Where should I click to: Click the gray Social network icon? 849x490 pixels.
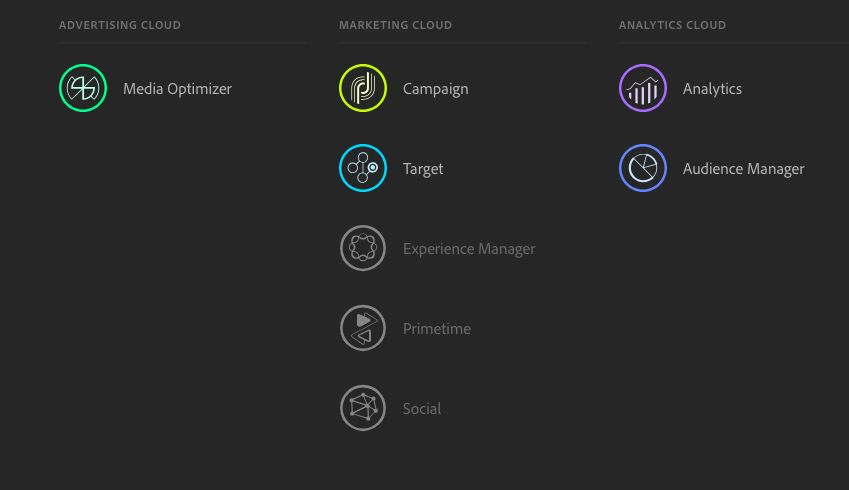(363, 408)
